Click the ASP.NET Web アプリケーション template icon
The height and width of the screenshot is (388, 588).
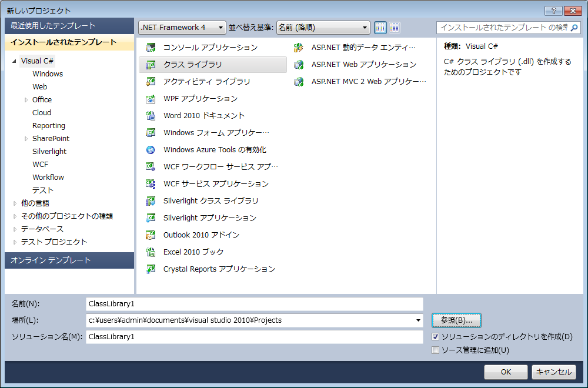click(299, 65)
